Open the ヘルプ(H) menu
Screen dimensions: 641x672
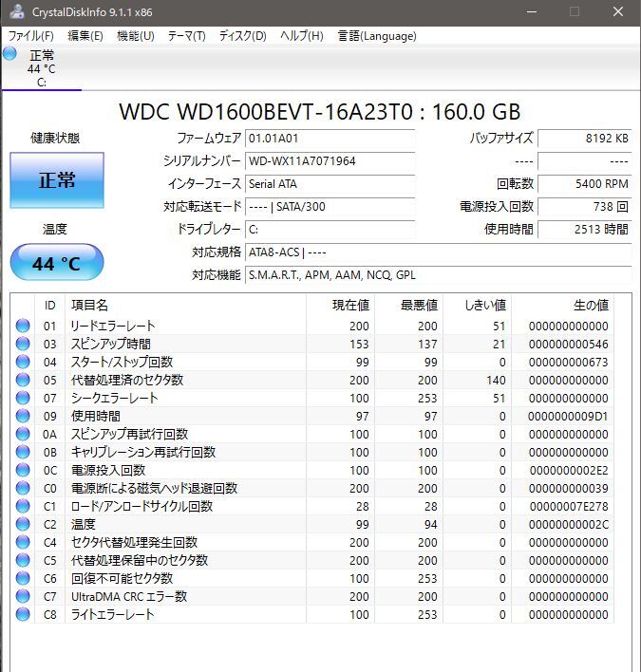coord(302,36)
